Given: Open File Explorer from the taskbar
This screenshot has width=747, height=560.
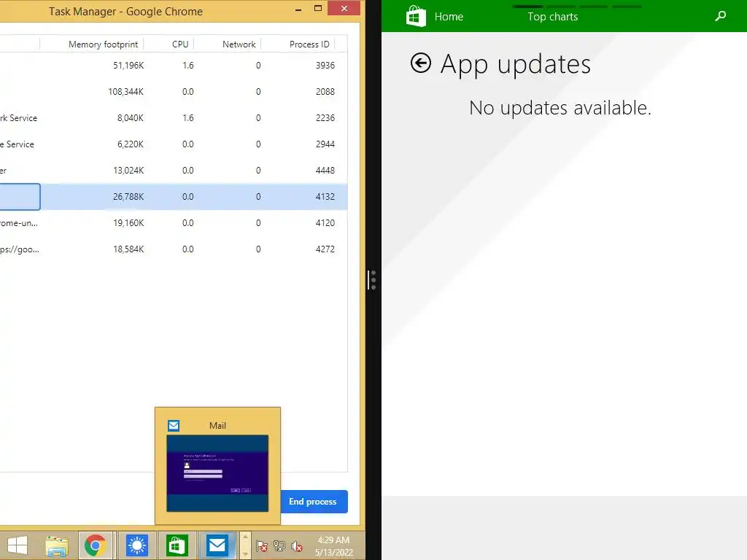Looking at the screenshot, I should tap(57, 545).
